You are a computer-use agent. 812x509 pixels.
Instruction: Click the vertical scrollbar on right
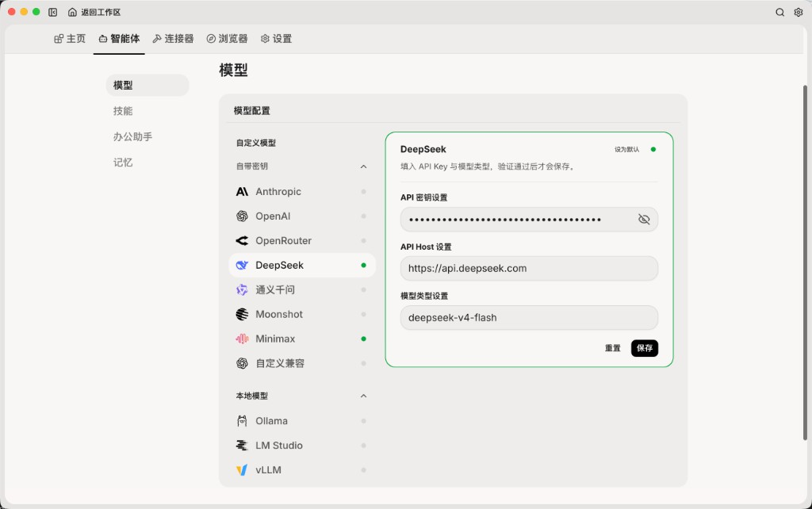point(805,262)
